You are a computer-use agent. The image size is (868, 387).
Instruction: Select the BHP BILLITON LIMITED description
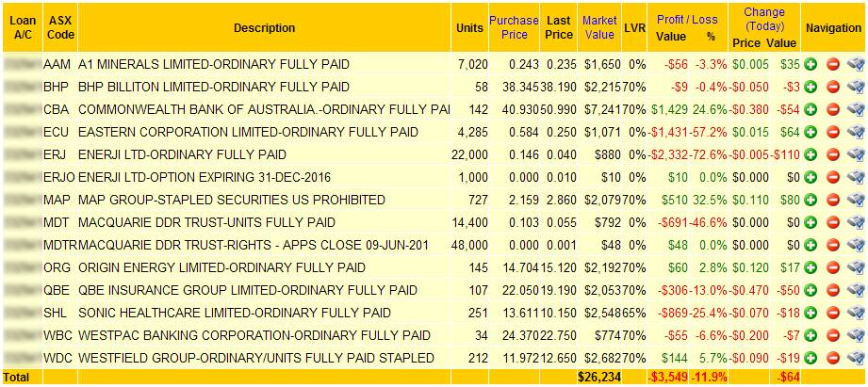click(x=214, y=87)
